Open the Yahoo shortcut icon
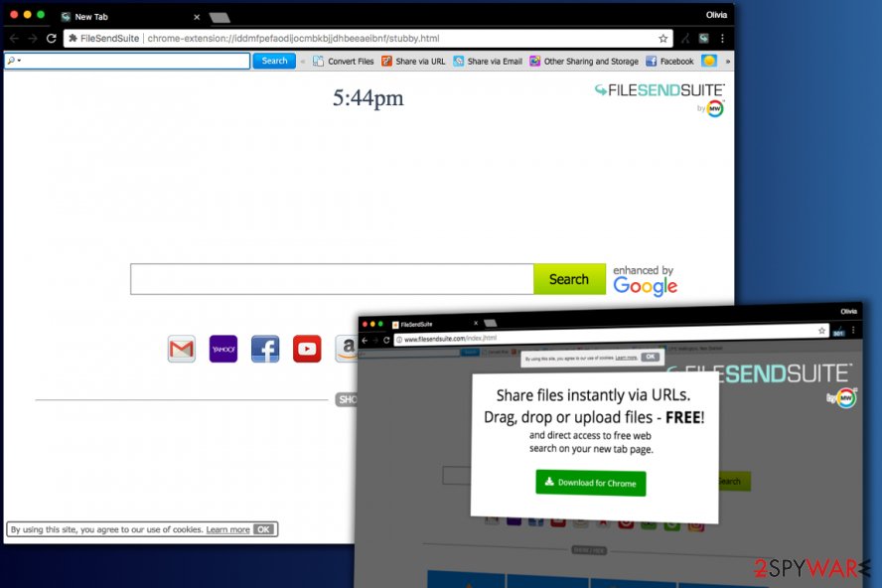 [x=223, y=349]
